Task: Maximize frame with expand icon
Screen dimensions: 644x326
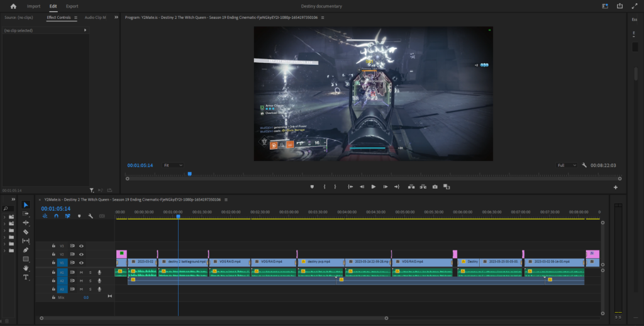Action: click(x=635, y=6)
